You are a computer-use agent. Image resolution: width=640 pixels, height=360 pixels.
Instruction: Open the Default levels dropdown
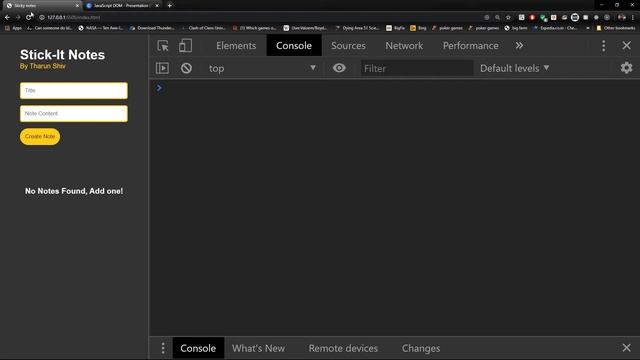pyautogui.click(x=514, y=68)
